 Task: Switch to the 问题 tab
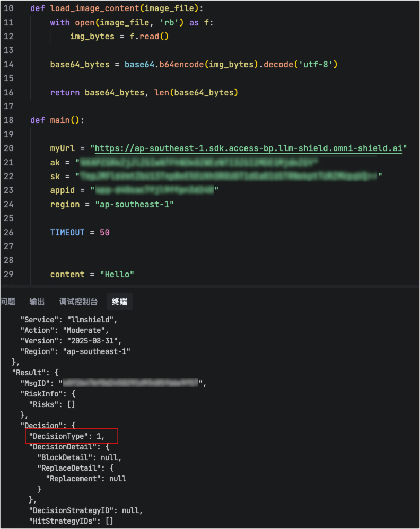click(8, 302)
